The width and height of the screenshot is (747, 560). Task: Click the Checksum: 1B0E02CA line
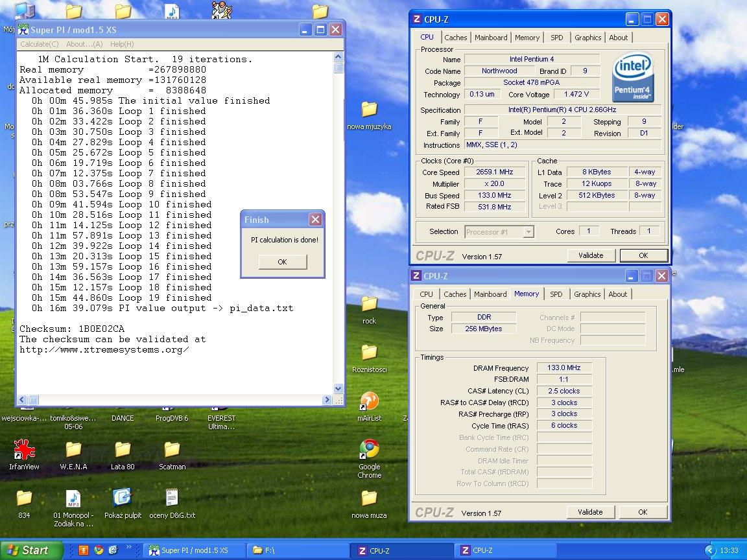coord(72,329)
